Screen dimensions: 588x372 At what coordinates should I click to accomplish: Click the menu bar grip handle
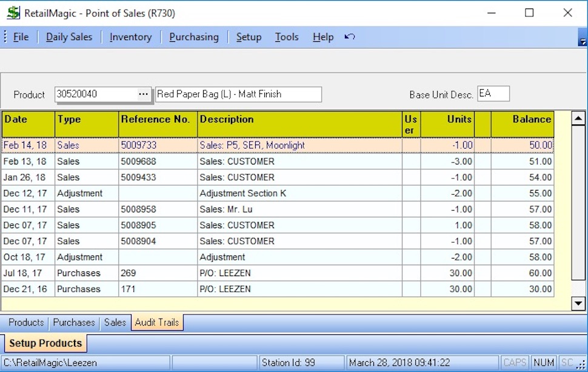pos(5,37)
